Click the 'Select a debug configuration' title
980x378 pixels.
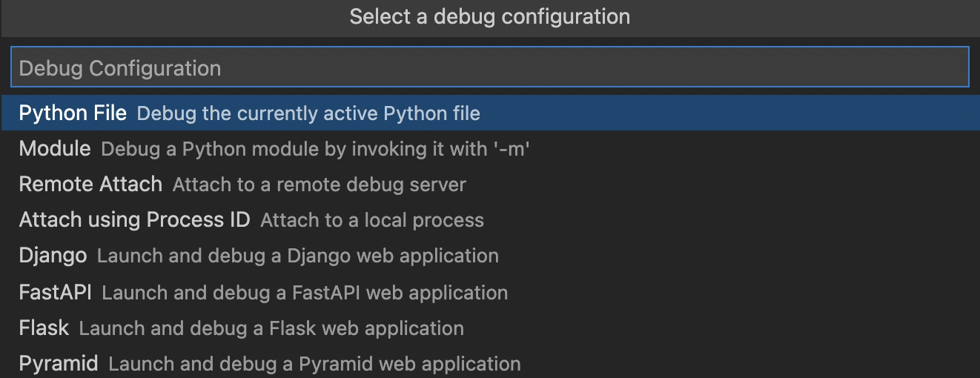tap(490, 16)
